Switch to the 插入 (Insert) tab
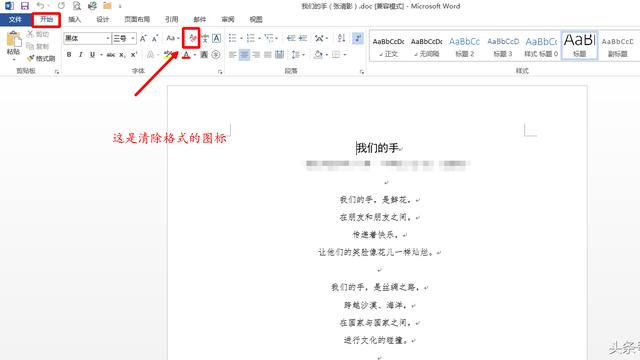The height and width of the screenshot is (360, 640). [x=75, y=19]
